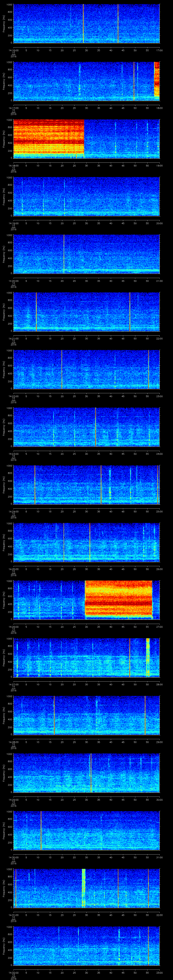Click the '14:27:00' start time label
Screen dimensions: 173x980
pyautogui.click(x=14, y=684)
